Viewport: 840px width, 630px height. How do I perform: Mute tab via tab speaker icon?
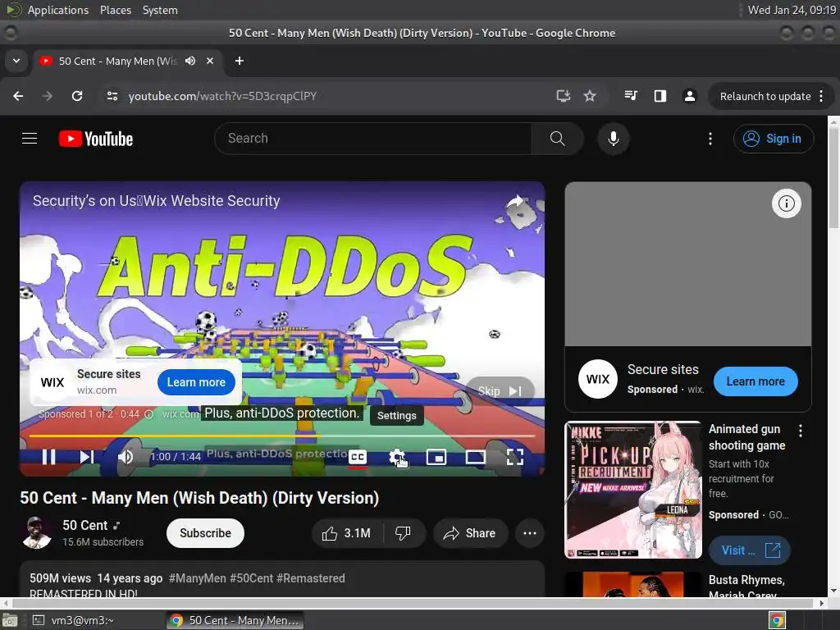click(x=190, y=61)
